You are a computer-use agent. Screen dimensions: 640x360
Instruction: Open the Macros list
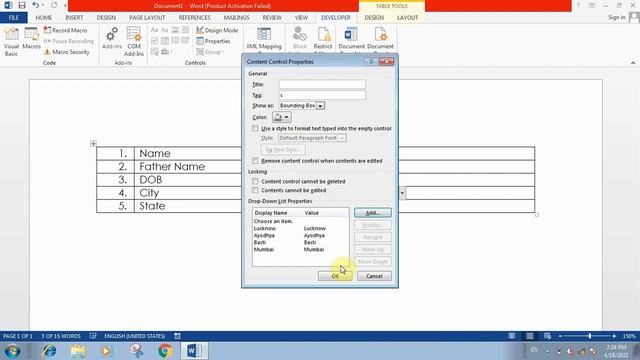(x=31, y=38)
